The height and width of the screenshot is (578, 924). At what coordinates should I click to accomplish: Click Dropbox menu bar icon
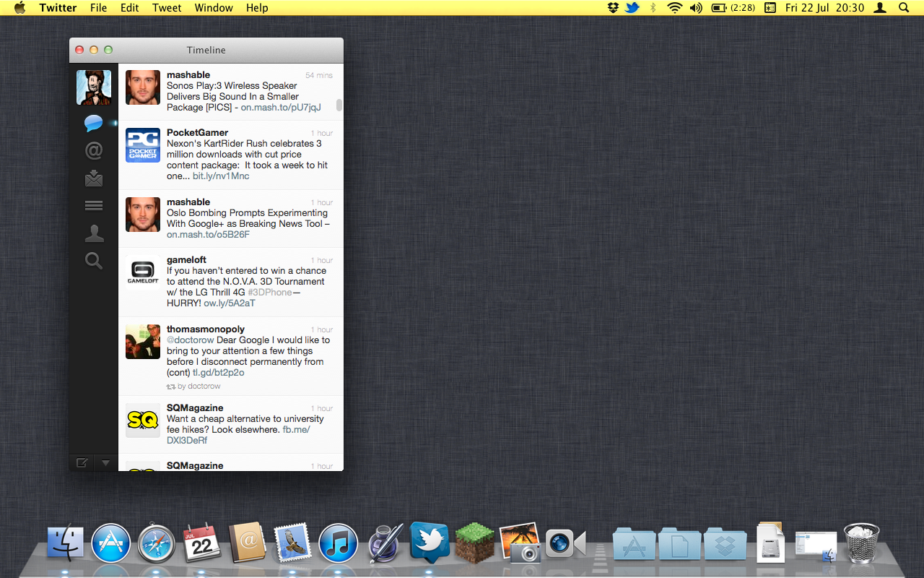click(x=613, y=8)
